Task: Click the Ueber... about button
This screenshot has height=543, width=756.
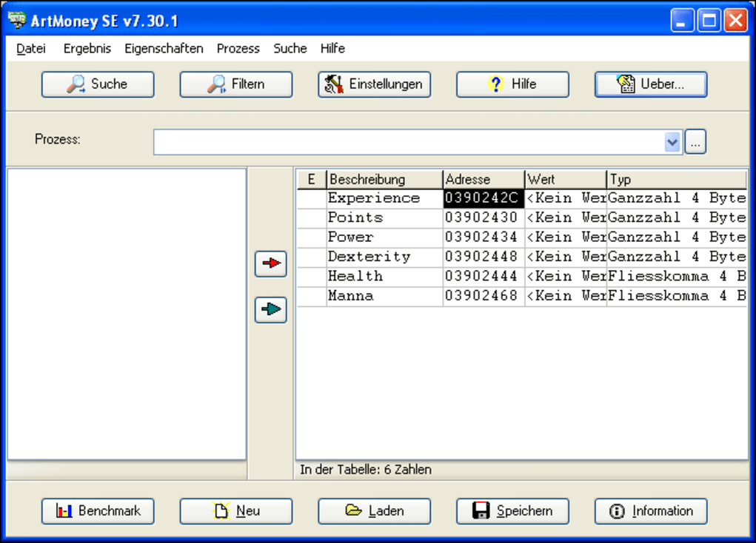Action: point(651,84)
